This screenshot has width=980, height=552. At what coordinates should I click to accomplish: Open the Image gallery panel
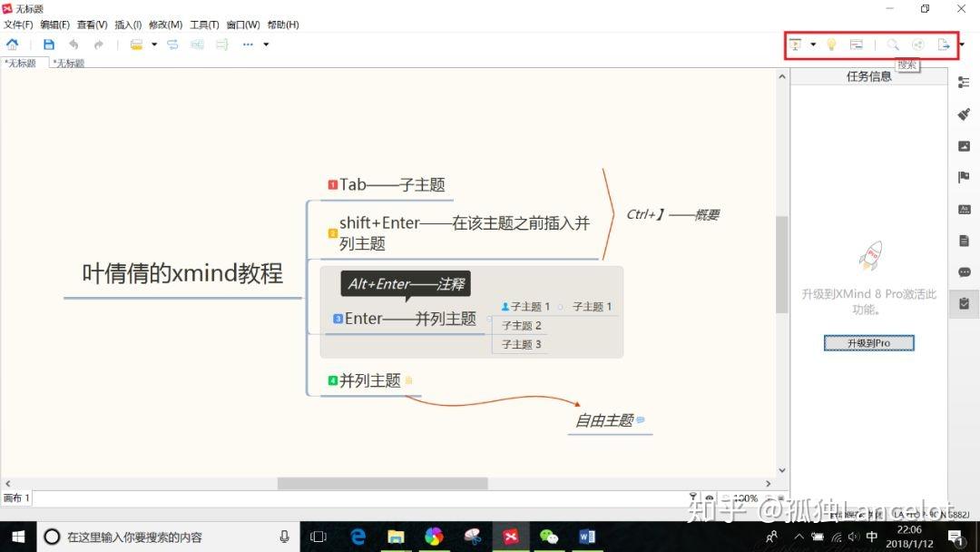coord(964,146)
